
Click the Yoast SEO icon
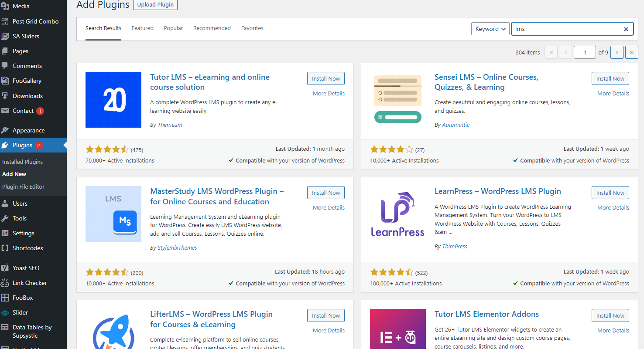tap(5, 268)
